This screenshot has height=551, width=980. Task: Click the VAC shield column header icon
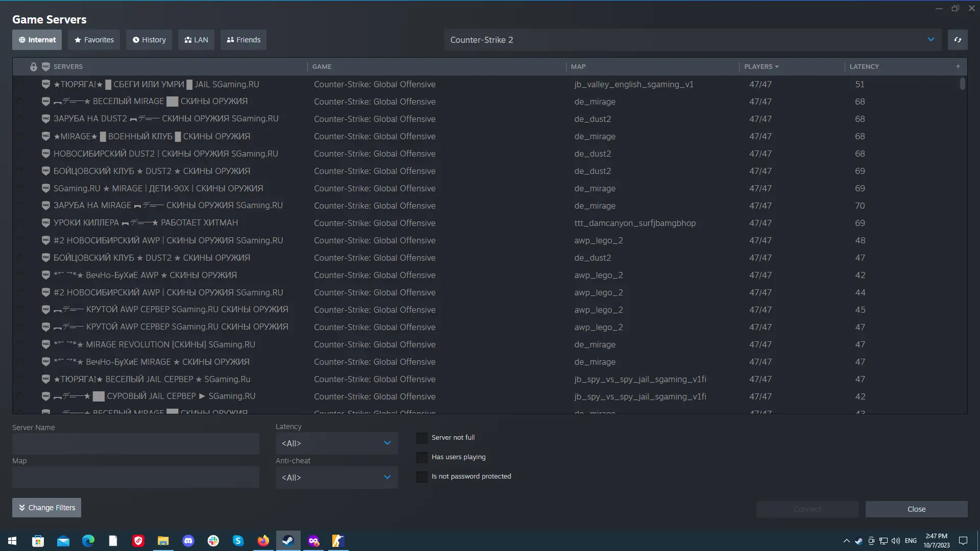coord(45,67)
